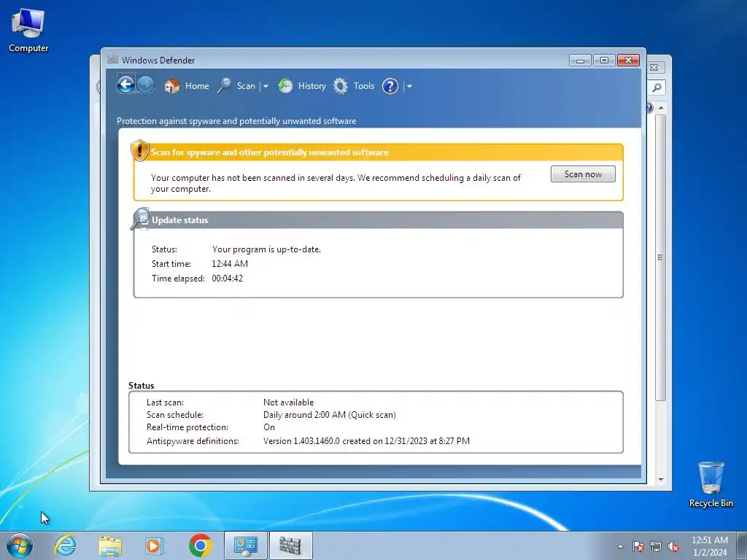Open Action Center flag tray icon
Image resolution: width=747 pixels, height=560 pixels.
638,546
